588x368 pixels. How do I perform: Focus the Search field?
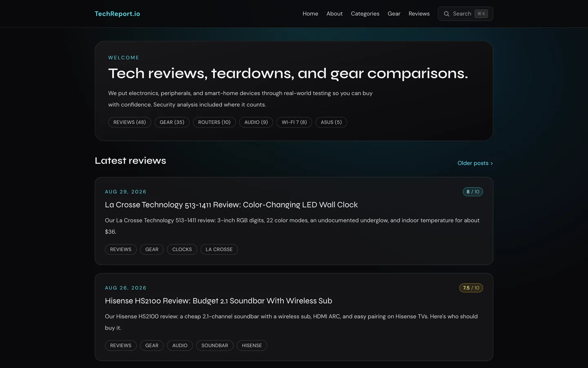[465, 14]
